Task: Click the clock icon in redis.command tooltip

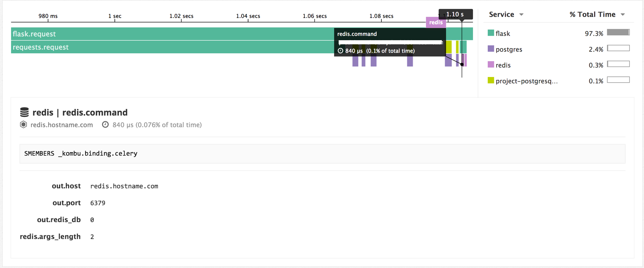Action: pos(340,51)
